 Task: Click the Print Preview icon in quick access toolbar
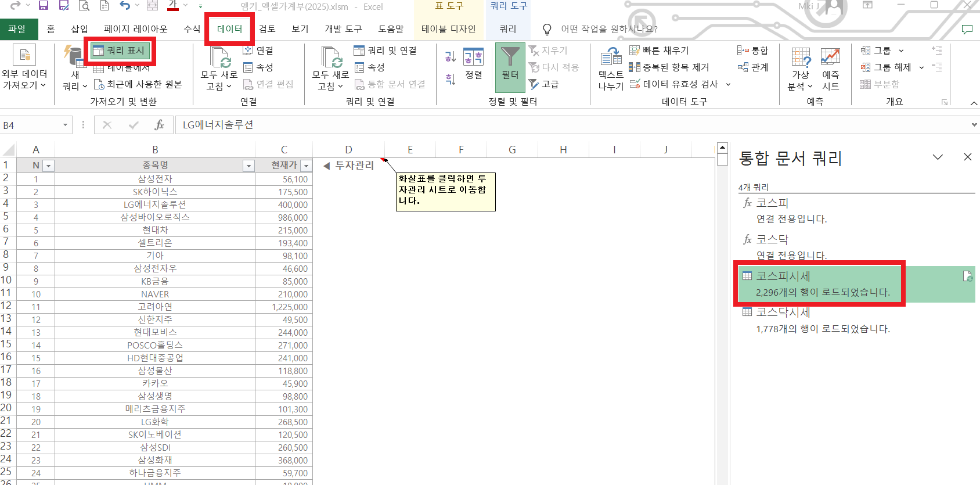pyautogui.click(x=84, y=6)
